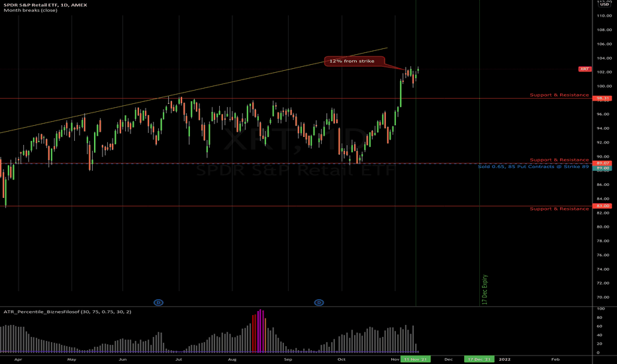Click the USD currency button

604,5
